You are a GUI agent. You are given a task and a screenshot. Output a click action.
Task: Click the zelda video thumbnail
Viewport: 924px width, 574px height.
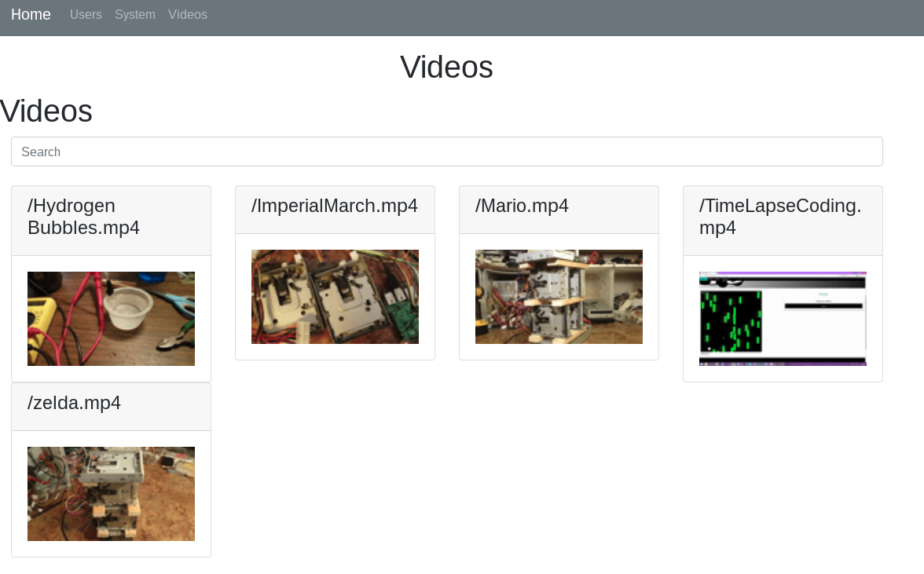[111, 494]
